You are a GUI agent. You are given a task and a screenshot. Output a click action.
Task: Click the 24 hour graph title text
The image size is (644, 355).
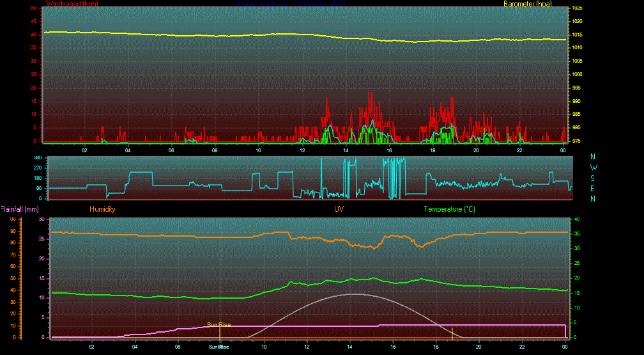pyautogui.click(x=289, y=4)
